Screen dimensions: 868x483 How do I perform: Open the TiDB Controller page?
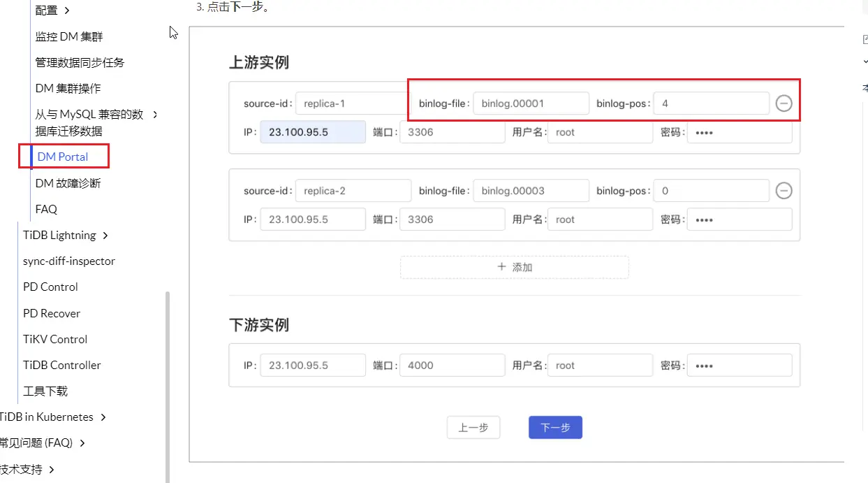tap(62, 365)
